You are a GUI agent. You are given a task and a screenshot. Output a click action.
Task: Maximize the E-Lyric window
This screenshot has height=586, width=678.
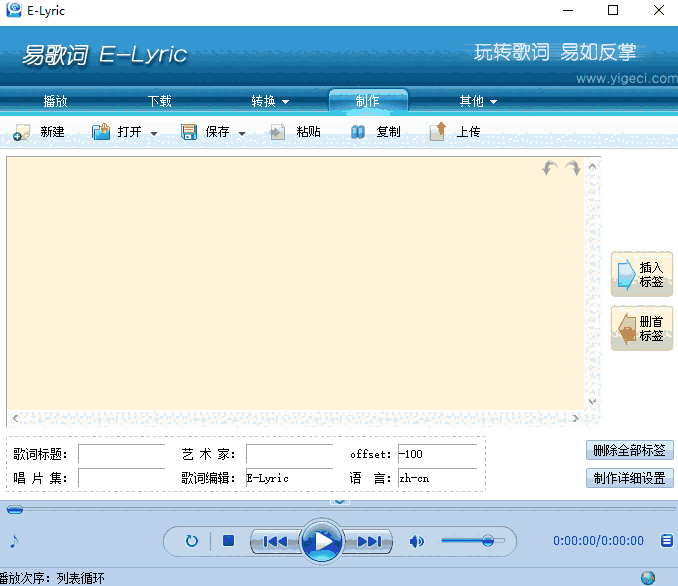tap(613, 10)
